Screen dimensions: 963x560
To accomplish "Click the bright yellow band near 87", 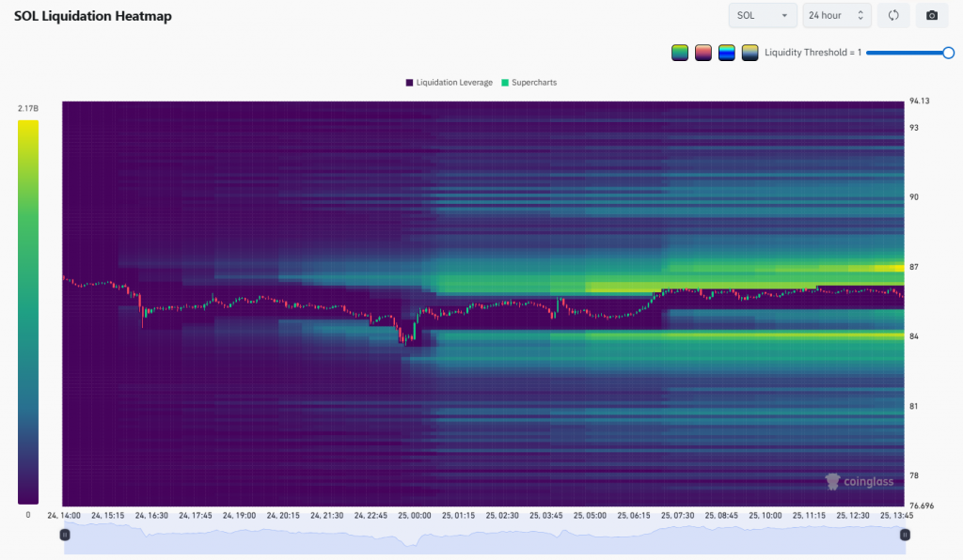I will pyautogui.click(x=889, y=268).
